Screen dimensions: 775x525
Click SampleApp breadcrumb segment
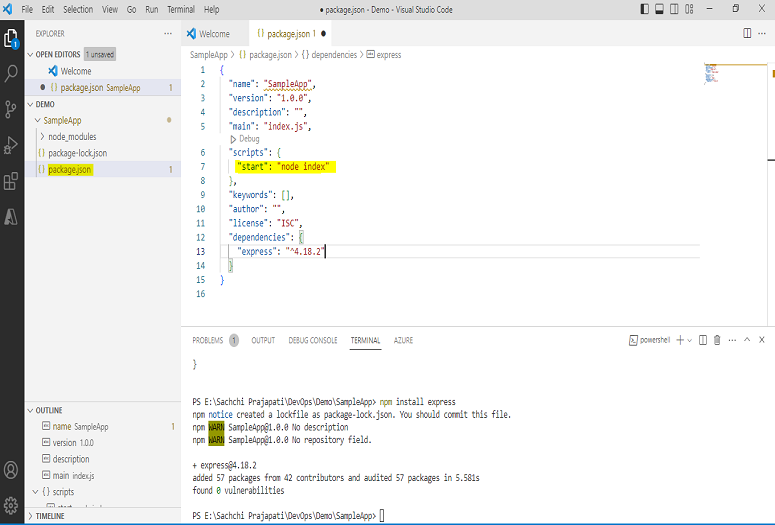tap(209, 55)
